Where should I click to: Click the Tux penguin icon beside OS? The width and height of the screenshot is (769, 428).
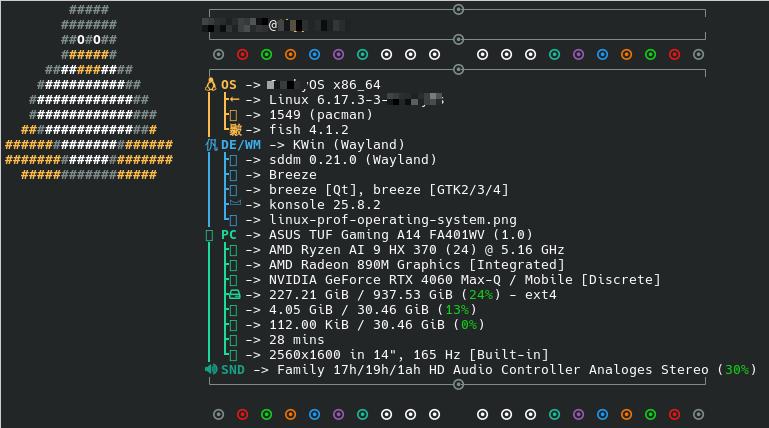[x=210, y=85]
